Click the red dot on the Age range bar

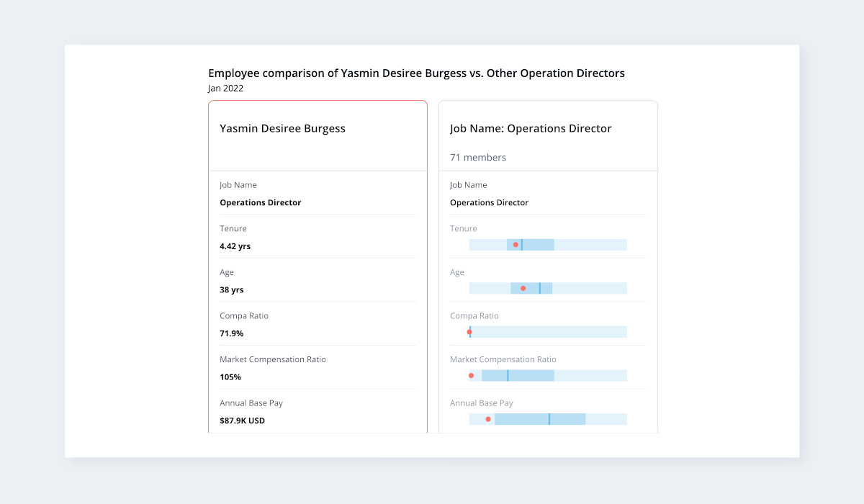pyautogui.click(x=523, y=288)
